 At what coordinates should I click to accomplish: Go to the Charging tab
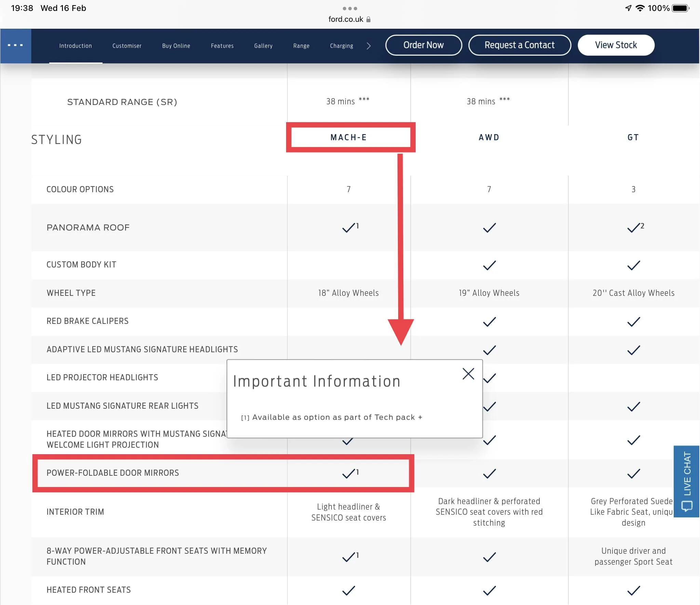pyautogui.click(x=341, y=46)
